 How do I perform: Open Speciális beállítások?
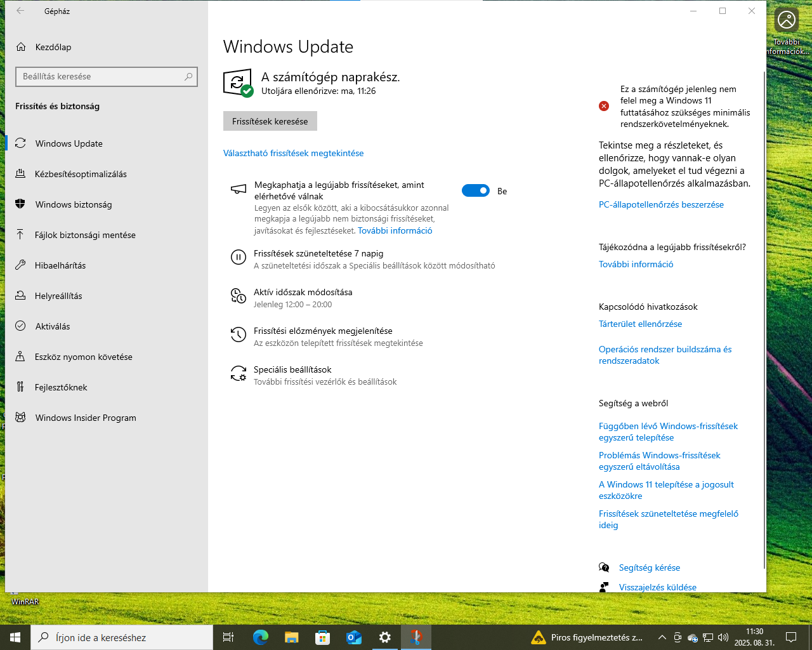[x=313, y=375]
